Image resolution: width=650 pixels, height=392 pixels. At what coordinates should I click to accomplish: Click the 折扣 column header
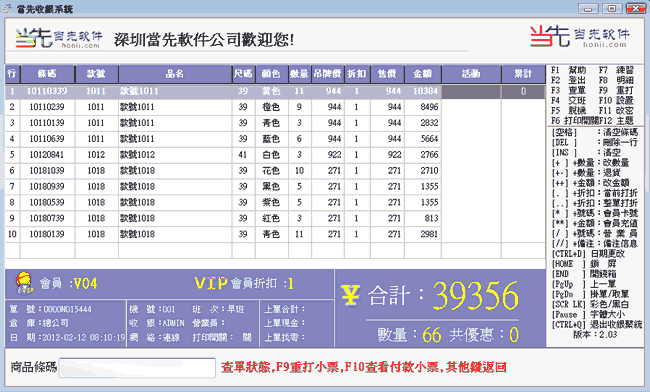coord(357,74)
